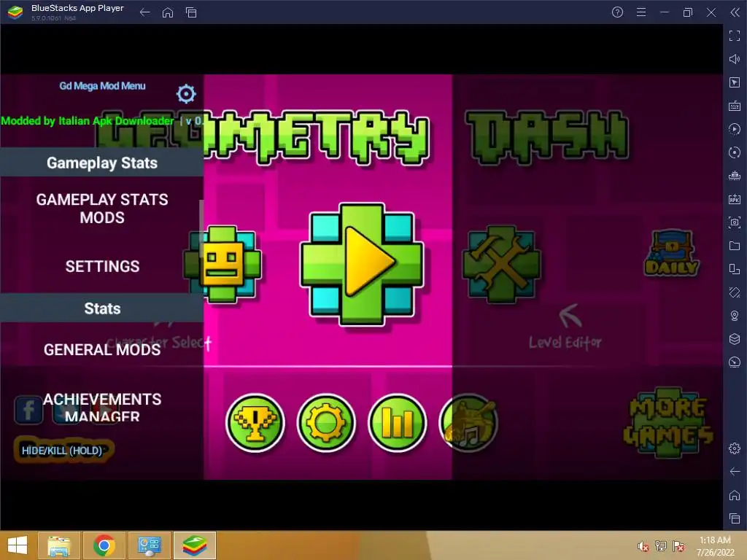Open SETTINGS in the mod menu
This screenshot has height=560, width=747.
(102, 266)
